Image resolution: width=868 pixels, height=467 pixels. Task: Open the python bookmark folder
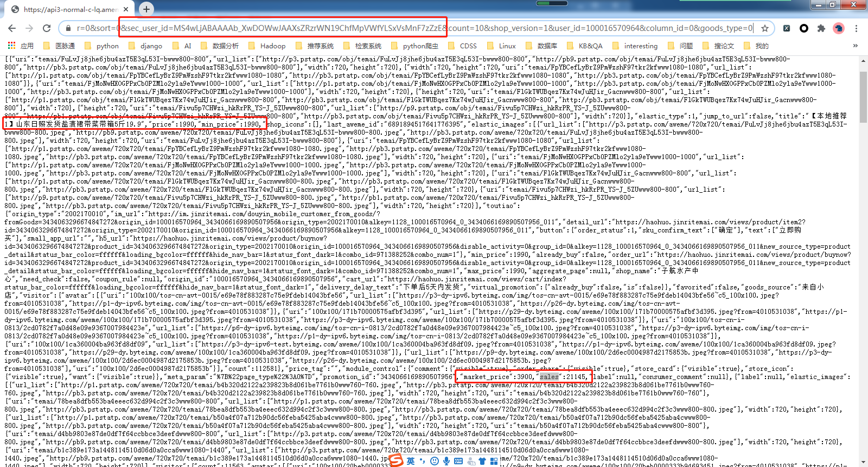tap(101, 46)
